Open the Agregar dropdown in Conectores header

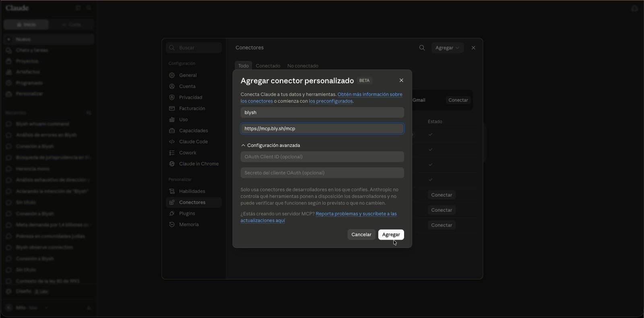pos(447,47)
